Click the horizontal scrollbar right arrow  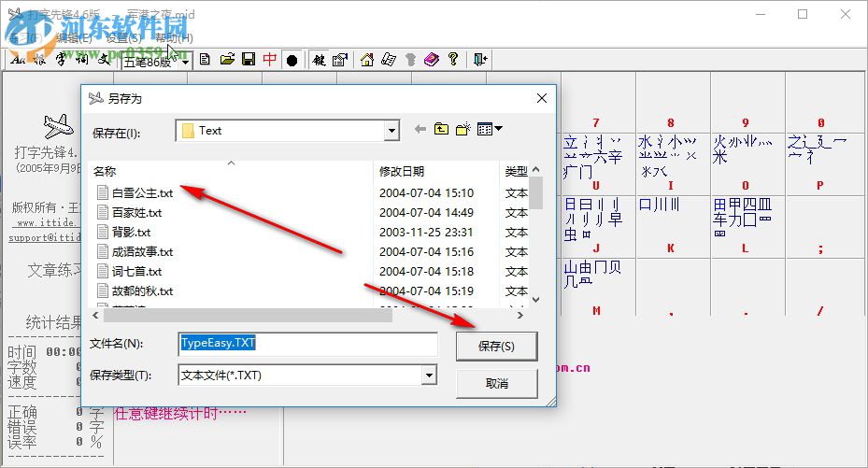[519, 316]
